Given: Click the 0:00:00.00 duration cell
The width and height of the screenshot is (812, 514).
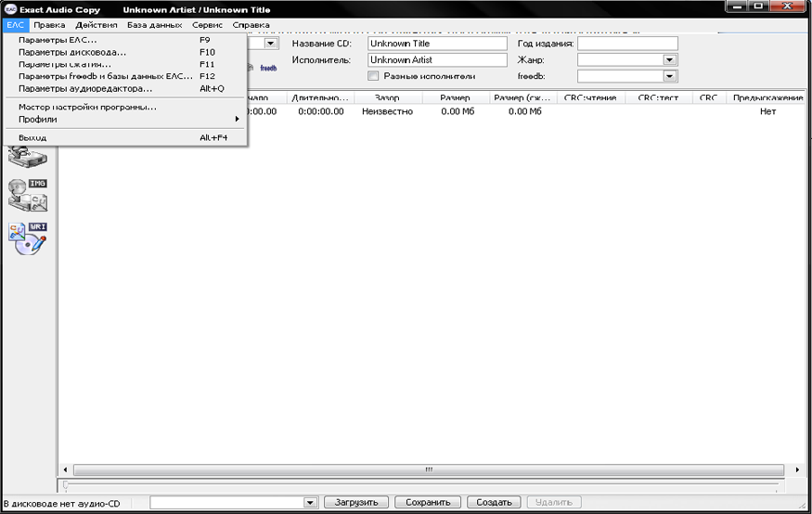Looking at the screenshot, I should point(321,111).
